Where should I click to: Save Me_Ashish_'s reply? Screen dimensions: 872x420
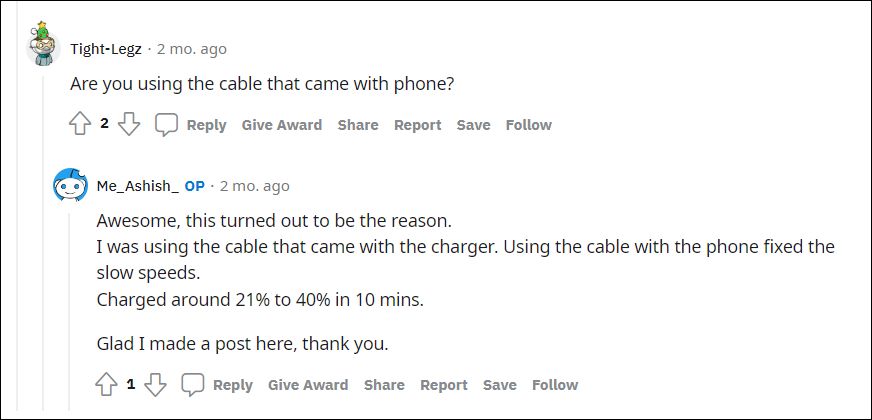pyautogui.click(x=499, y=385)
